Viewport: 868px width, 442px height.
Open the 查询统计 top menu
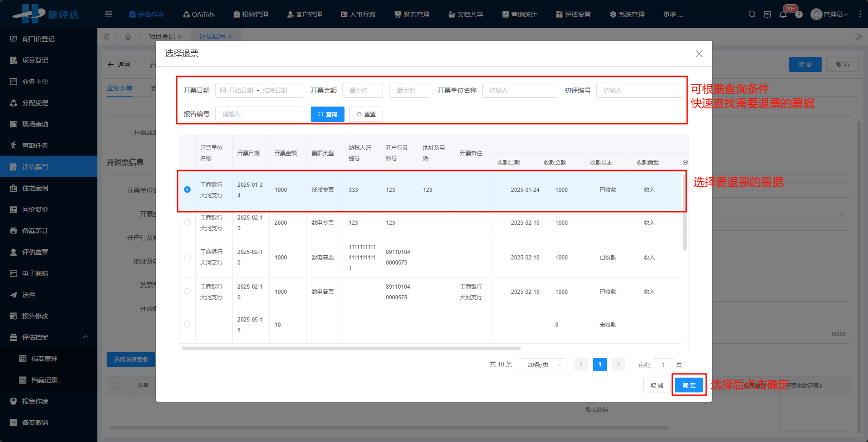[x=519, y=14]
